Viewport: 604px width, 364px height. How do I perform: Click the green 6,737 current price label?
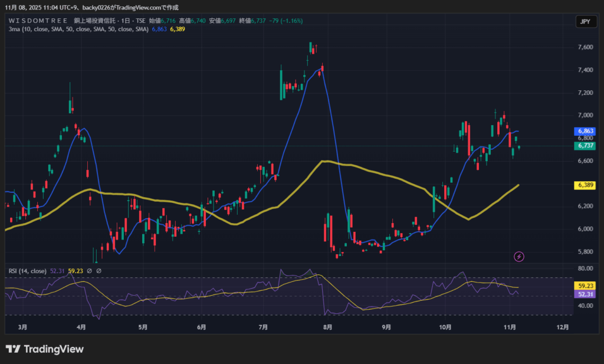[585, 146]
